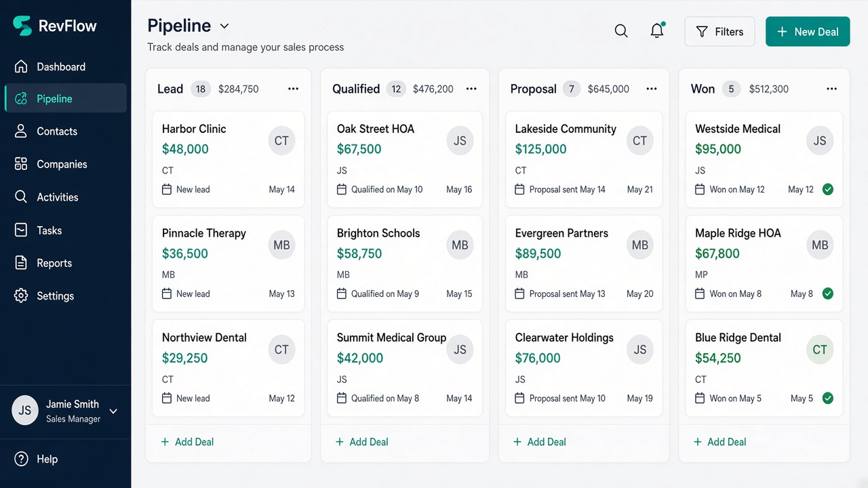Click green checkmark on Westside Medical card
Screen dimensions: 868x488
[828, 190]
